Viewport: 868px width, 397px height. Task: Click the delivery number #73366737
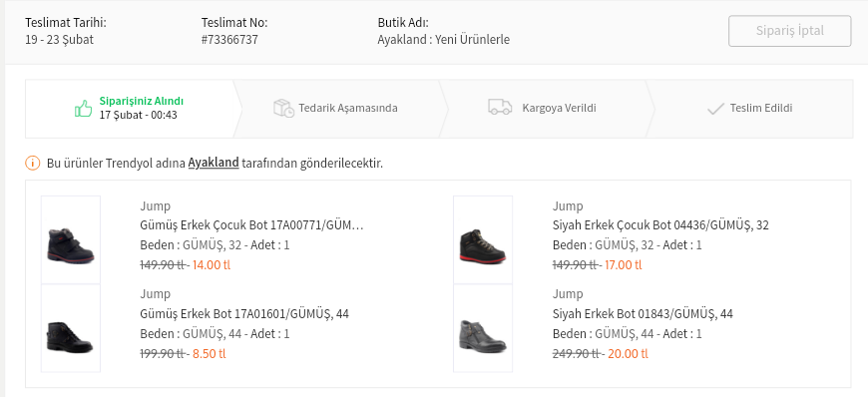pos(229,40)
